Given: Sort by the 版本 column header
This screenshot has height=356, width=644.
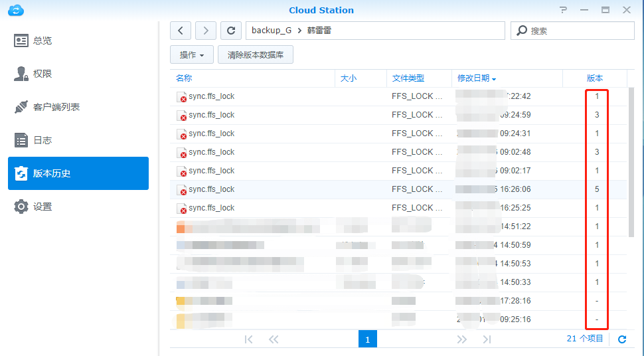Looking at the screenshot, I should (x=595, y=78).
